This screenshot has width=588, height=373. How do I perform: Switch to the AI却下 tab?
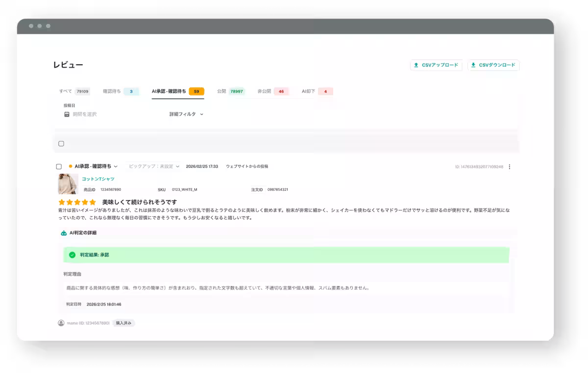pos(309,91)
